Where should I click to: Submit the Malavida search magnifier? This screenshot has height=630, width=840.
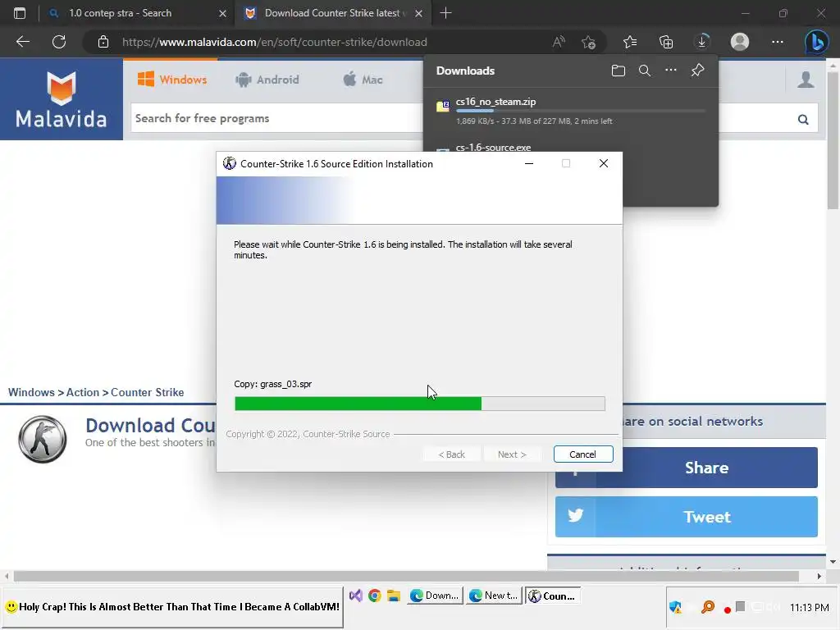click(802, 119)
